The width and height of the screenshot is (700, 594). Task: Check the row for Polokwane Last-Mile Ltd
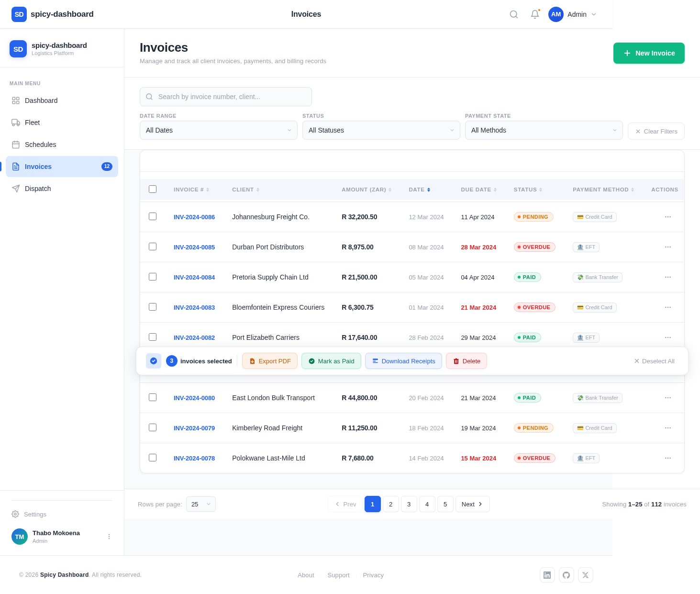point(153,458)
